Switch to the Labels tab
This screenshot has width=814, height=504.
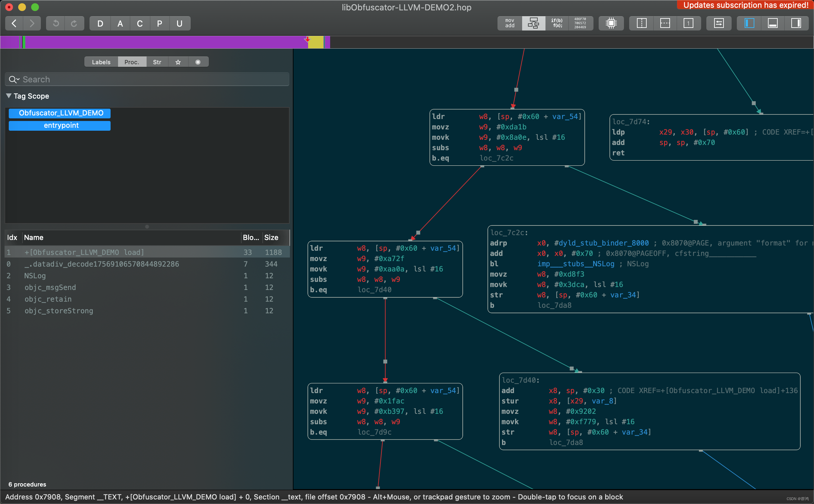pos(101,62)
